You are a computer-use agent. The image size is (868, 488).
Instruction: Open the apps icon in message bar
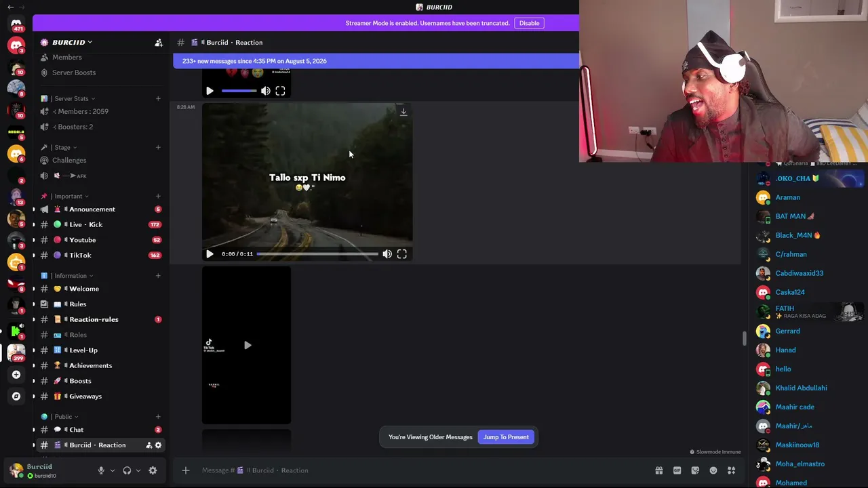coord(731,470)
